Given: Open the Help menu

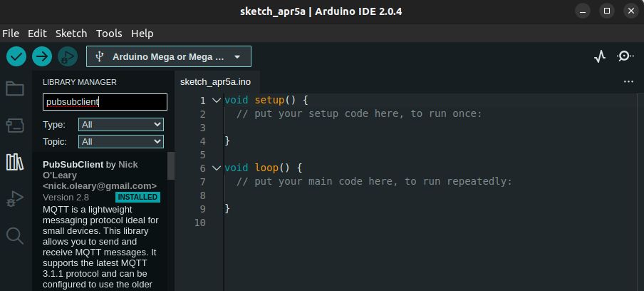Looking at the screenshot, I should click(142, 34).
